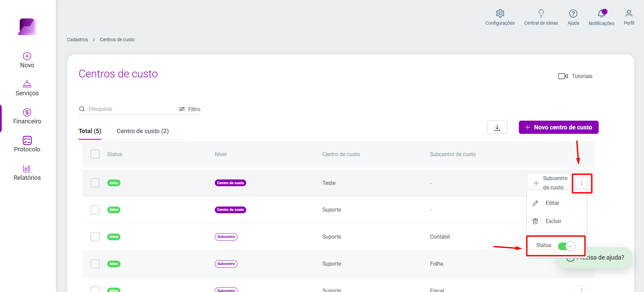Open Notificações bell icon
The width and height of the screenshot is (644, 292).
coord(601,13)
